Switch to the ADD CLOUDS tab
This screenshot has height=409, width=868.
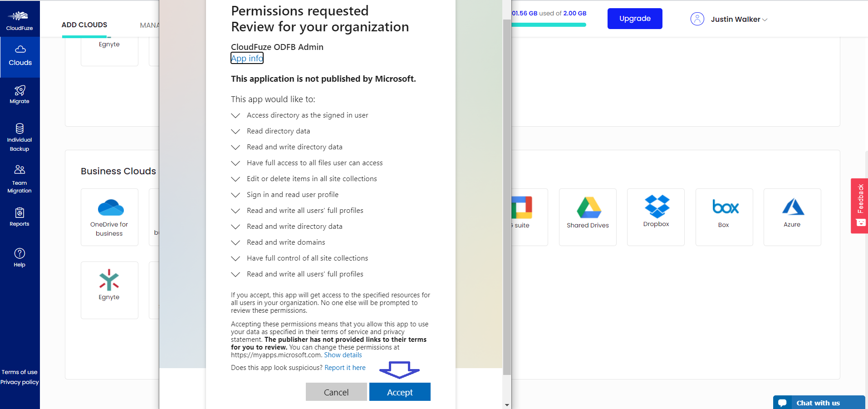click(84, 25)
